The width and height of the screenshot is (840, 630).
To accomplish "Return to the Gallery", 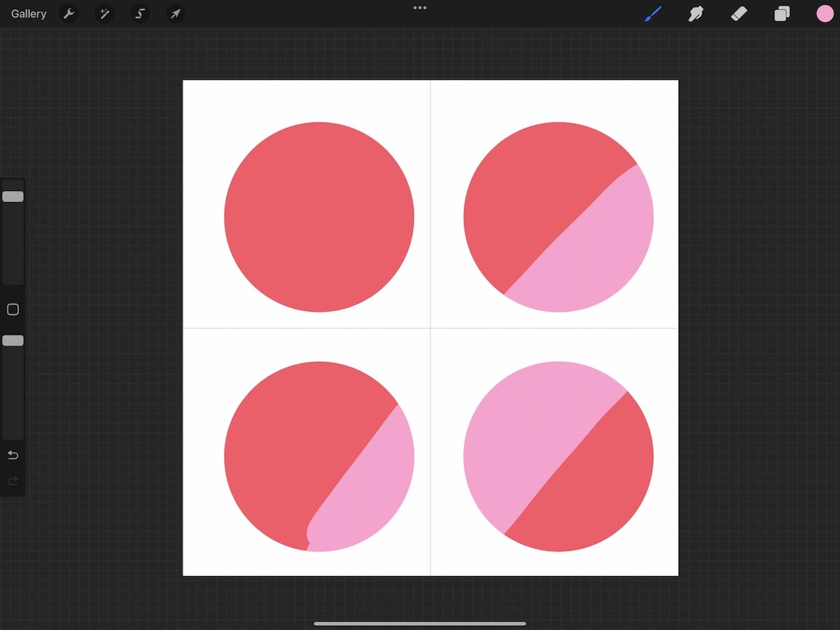I will (x=27, y=13).
